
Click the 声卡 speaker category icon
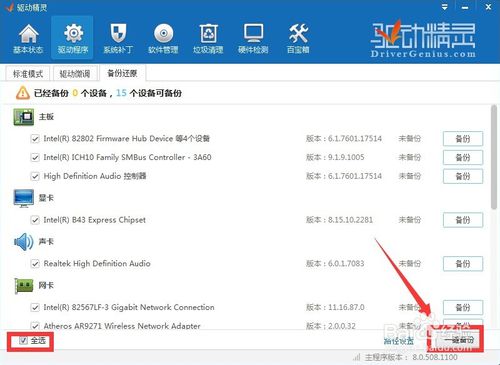[x=24, y=242]
